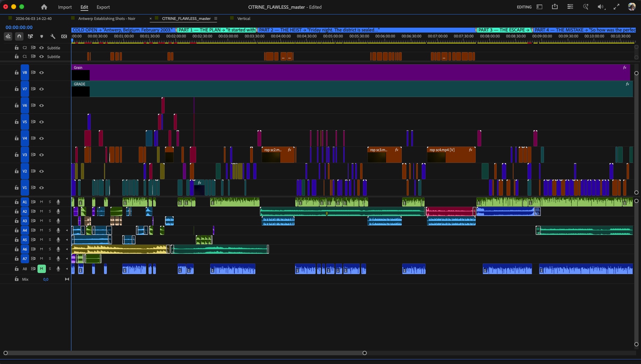
Task: Switch to the Edit mode
Action: [x=84, y=7]
